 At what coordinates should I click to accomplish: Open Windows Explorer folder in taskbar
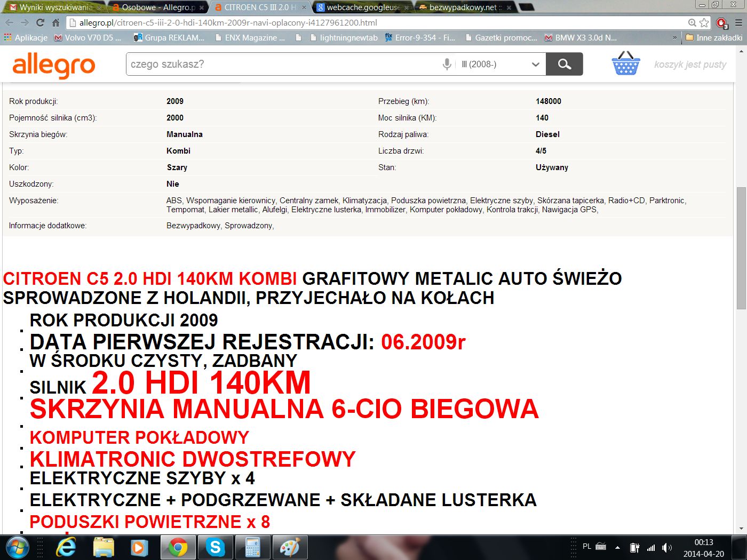[x=104, y=548]
